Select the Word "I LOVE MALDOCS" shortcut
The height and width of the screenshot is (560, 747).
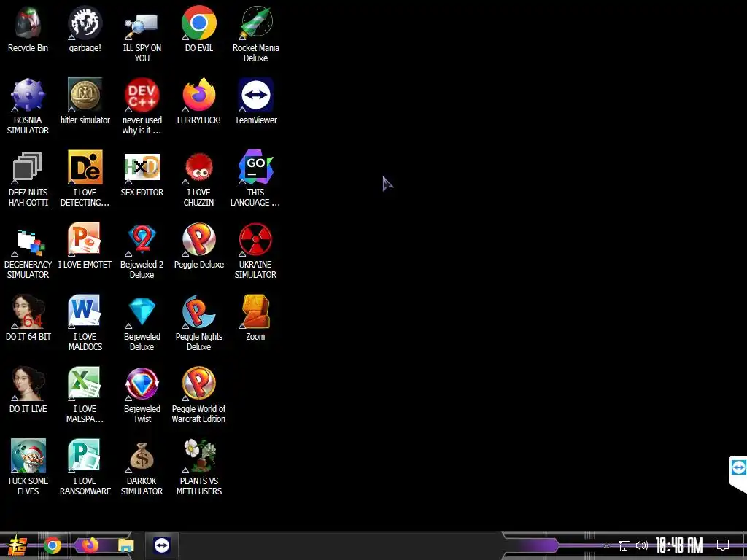pyautogui.click(x=85, y=312)
